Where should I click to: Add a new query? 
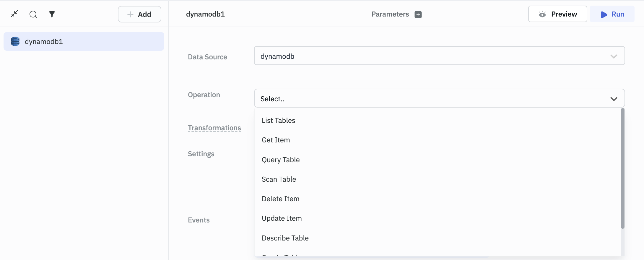coord(139,14)
